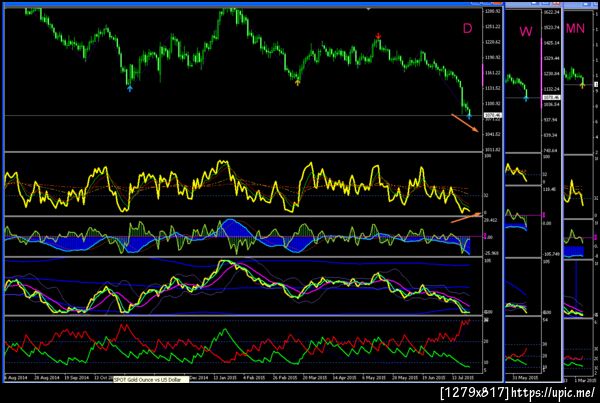Click the 28 May 2015 date label
This screenshot has width=600, height=403.
pyautogui.click(x=404, y=377)
